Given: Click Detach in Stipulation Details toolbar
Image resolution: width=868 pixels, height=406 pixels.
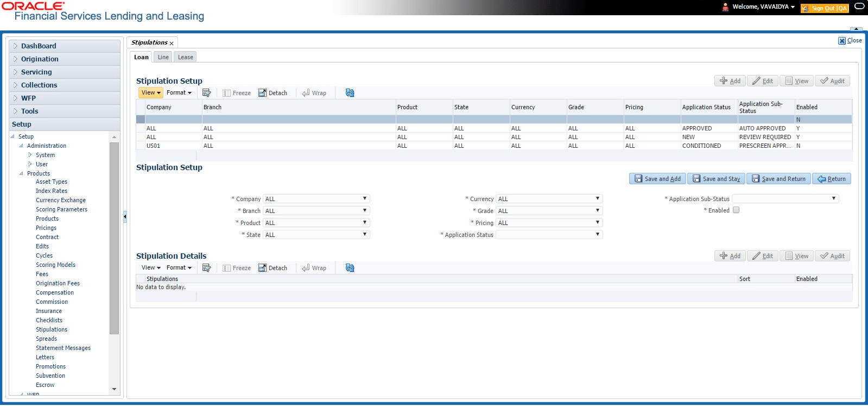Looking at the screenshot, I should (273, 268).
